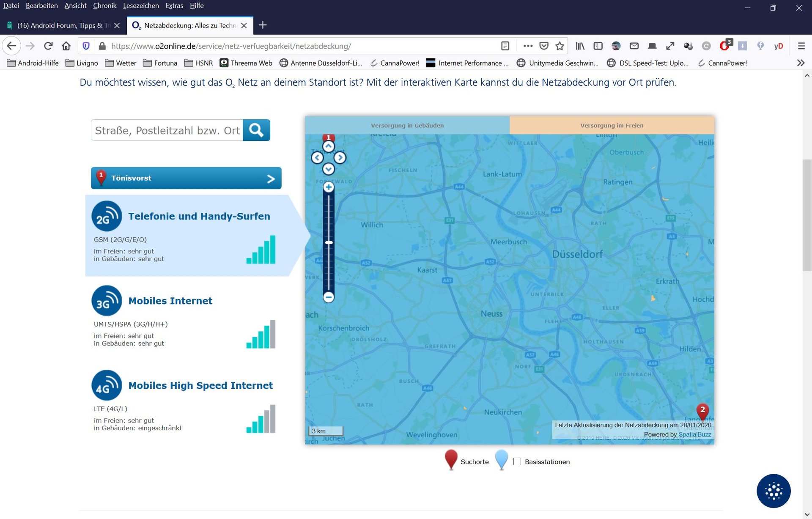Pan the map left with arrow

point(317,158)
